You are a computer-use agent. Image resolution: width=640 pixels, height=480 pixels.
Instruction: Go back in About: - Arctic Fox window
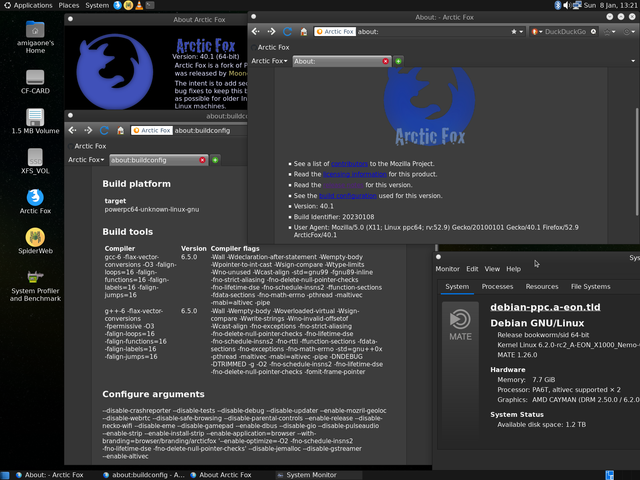(256, 31)
